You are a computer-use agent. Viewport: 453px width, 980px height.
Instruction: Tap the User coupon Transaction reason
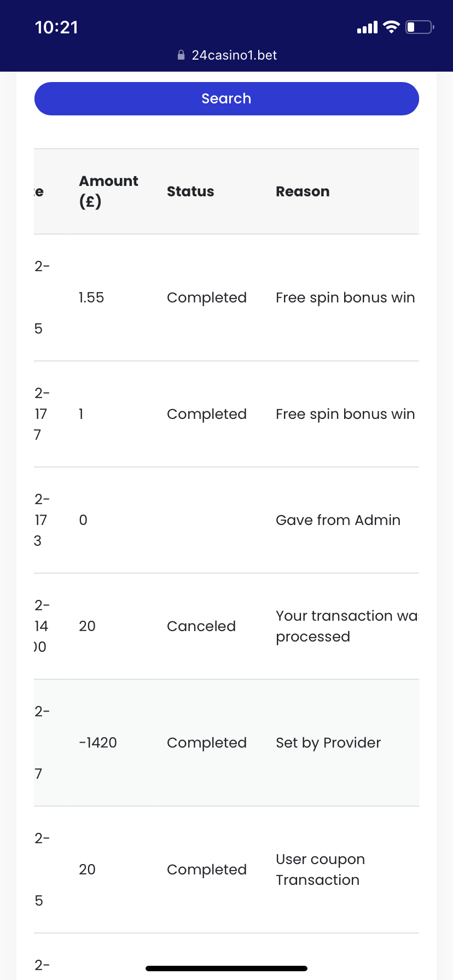320,870
